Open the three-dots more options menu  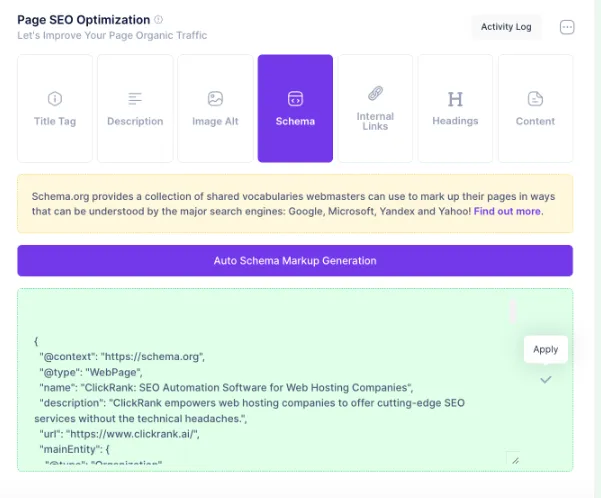pos(567,27)
